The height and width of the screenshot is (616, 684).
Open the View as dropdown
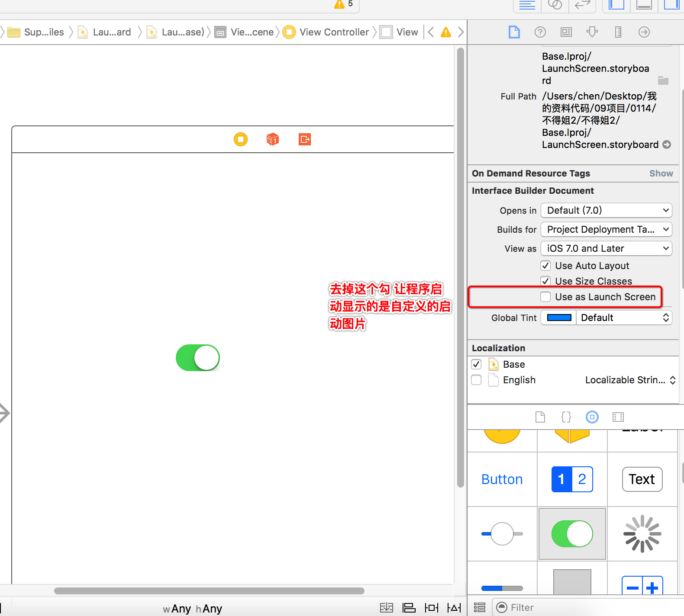click(607, 248)
